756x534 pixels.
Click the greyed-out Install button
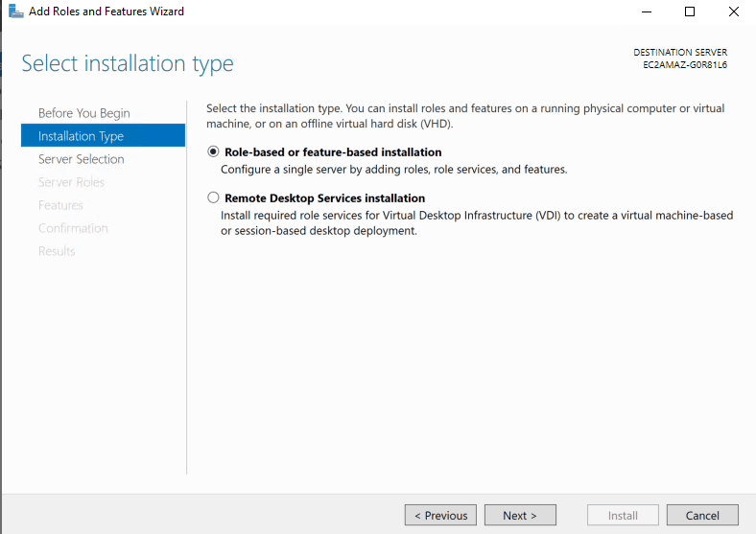(623, 515)
